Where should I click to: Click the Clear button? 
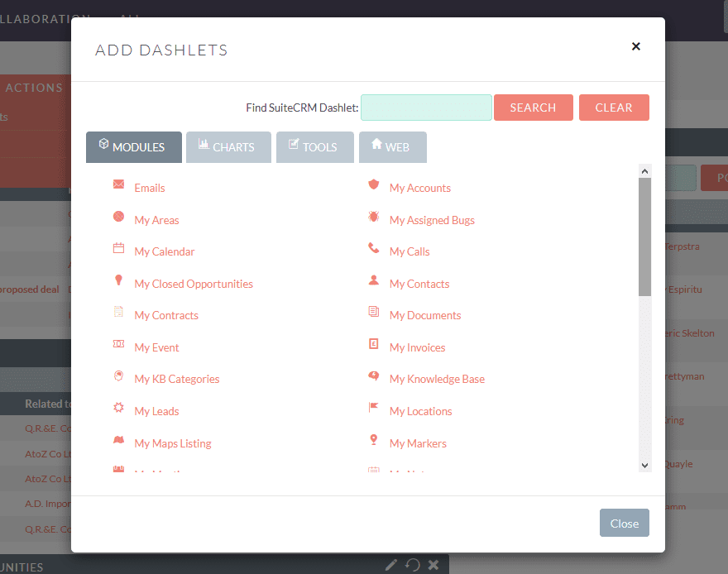614,108
